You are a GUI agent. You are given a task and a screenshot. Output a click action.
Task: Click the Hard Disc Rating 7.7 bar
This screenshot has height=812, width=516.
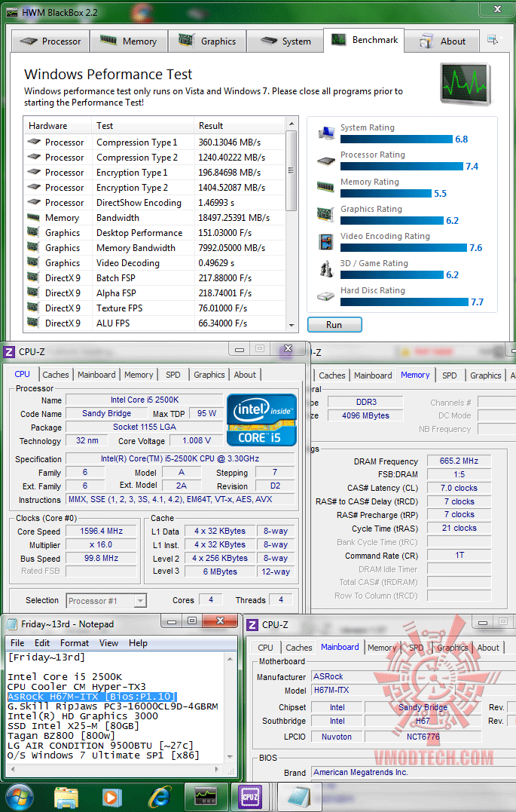[x=405, y=302]
